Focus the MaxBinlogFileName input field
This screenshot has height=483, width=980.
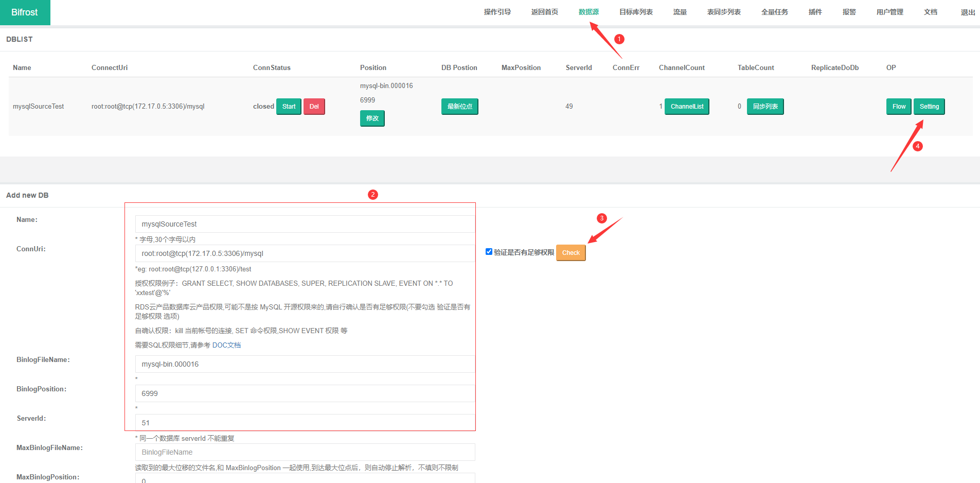[305, 452]
